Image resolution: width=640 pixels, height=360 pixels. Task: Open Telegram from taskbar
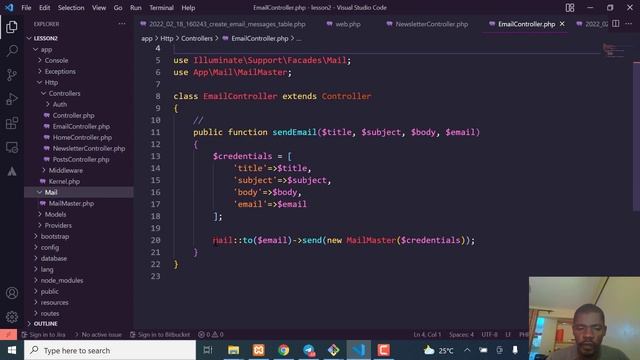(309, 350)
